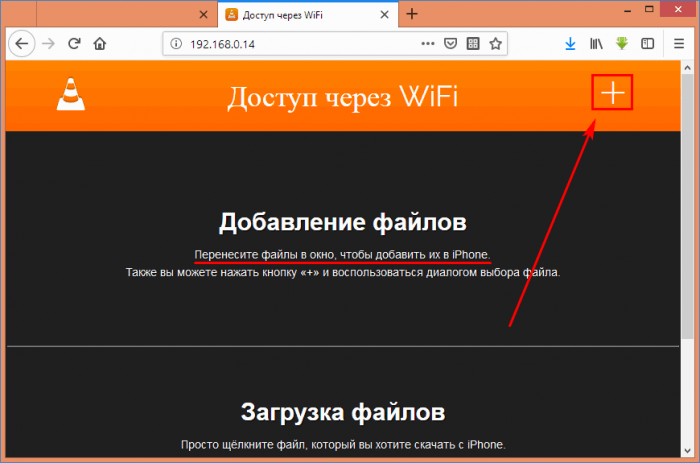Open the Library bookshelf icon
Viewport: 700px width, 463px height.
pyautogui.click(x=596, y=44)
